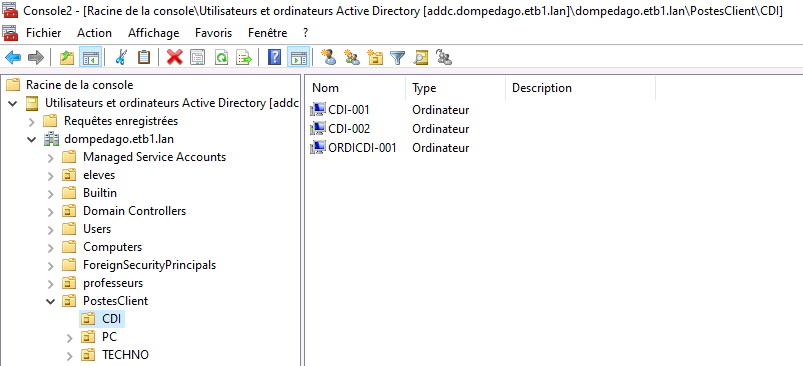Image resolution: width=803 pixels, height=366 pixels.
Task: Expand the professeurs organizational unit
Action: [50, 283]
